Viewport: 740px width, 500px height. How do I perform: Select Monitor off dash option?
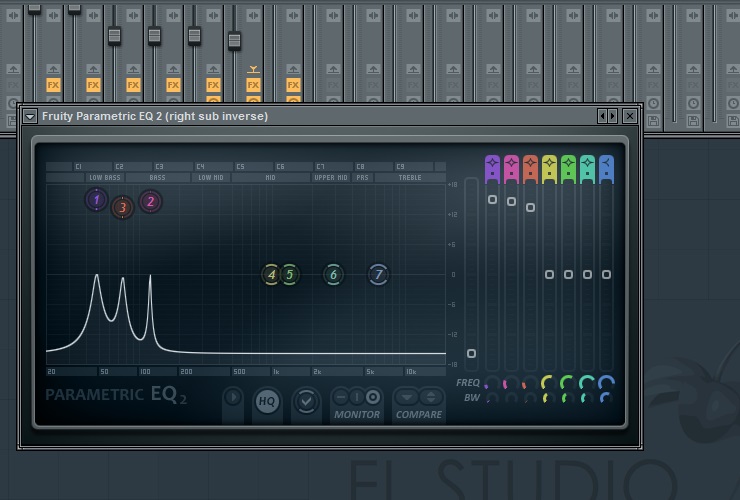click(341, 397)
